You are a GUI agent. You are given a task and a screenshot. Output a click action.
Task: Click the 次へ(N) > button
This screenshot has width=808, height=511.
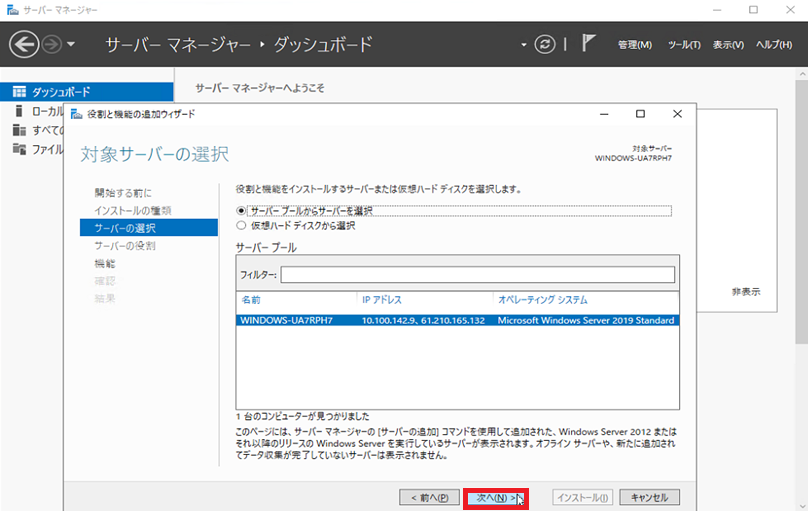click(x=496, y=498)
